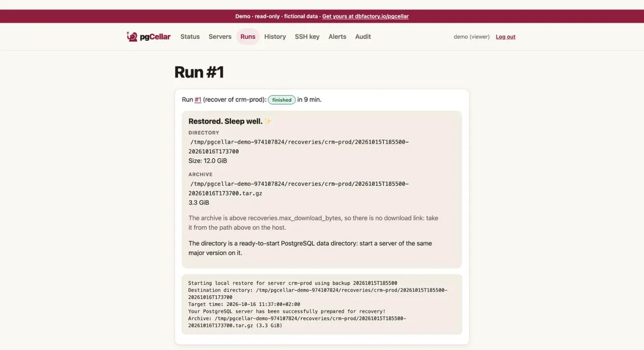Open the Status page

pyautogui.click(x=190, y=36)
